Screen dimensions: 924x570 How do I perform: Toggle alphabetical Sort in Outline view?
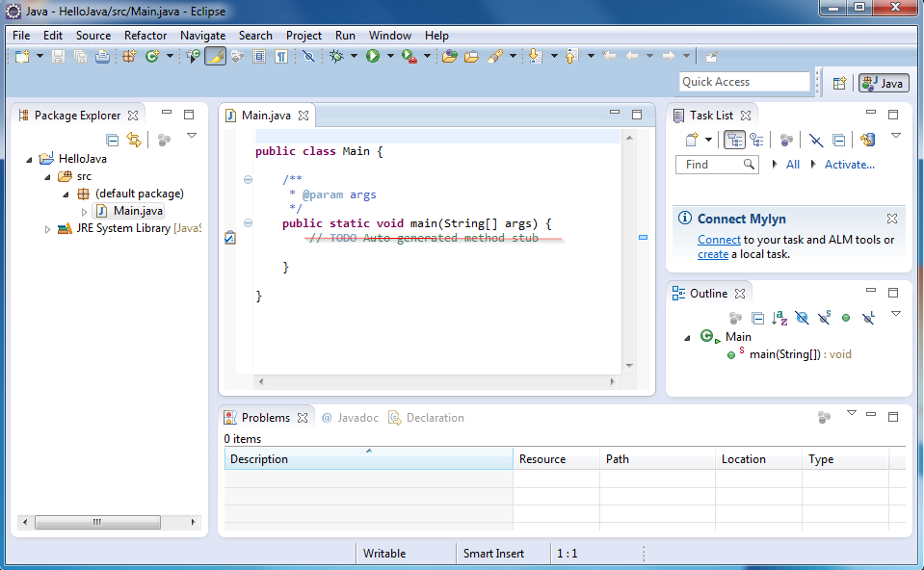(x=779, y=318)
